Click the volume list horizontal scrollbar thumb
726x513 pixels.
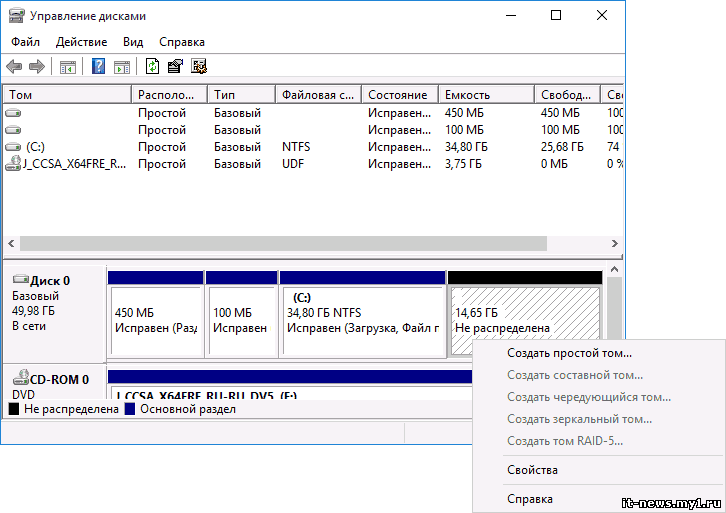tap(283, 244)
